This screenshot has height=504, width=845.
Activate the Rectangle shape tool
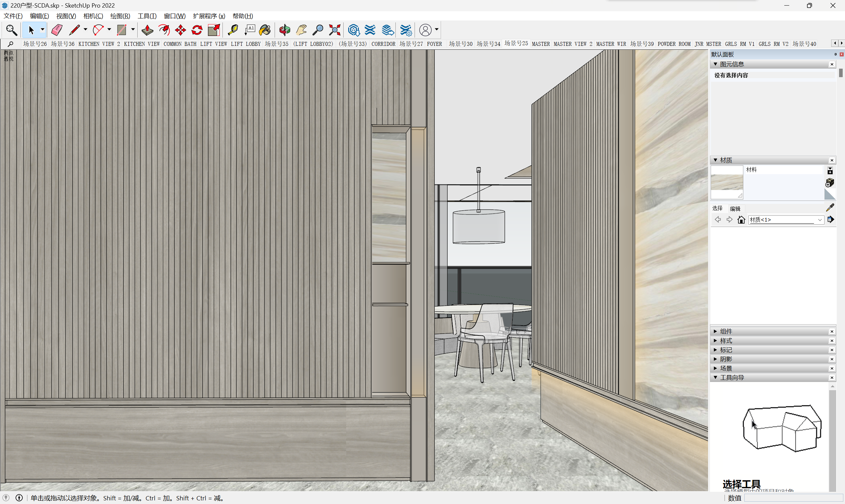tap(122, 30)
